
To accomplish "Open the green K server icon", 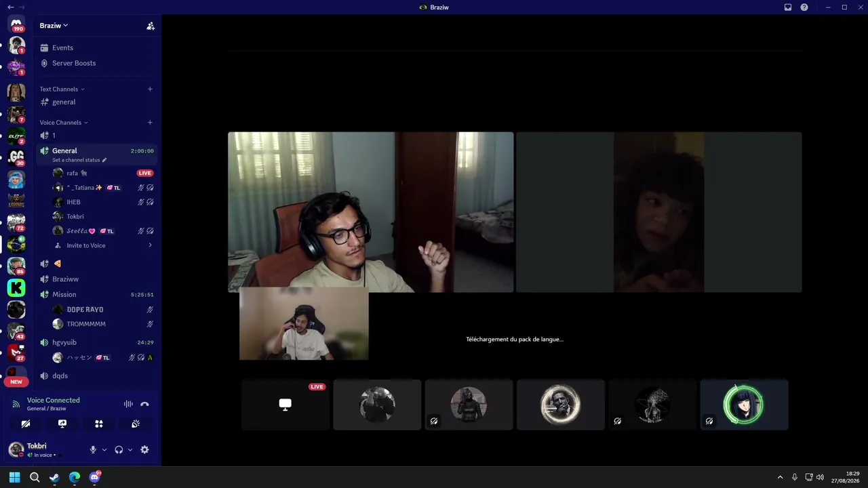I will click(x=16, y=288).
